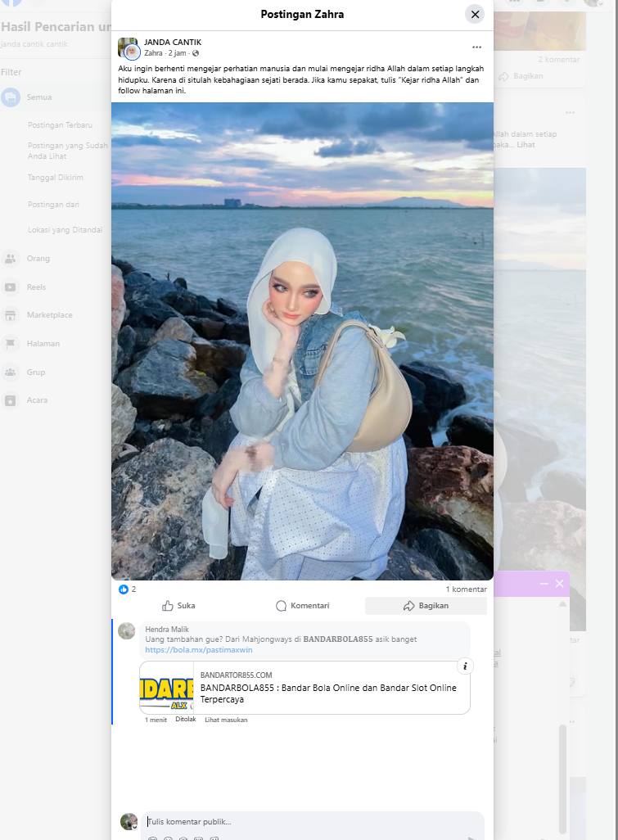Minimize the purple chat popup
The height and width of the screenshot is (840, 618).
click(544, 584)
